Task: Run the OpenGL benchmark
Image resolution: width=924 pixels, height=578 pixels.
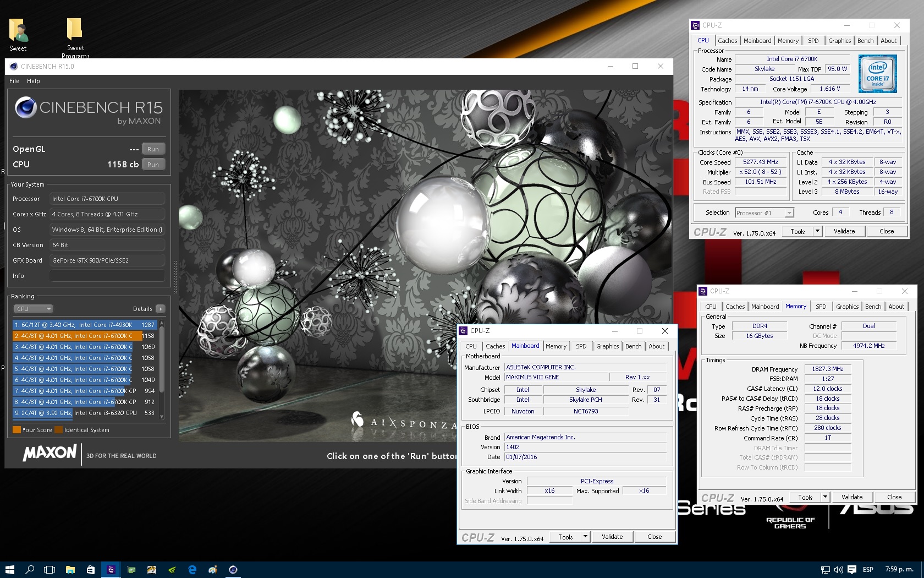Action: click(153, 149)
